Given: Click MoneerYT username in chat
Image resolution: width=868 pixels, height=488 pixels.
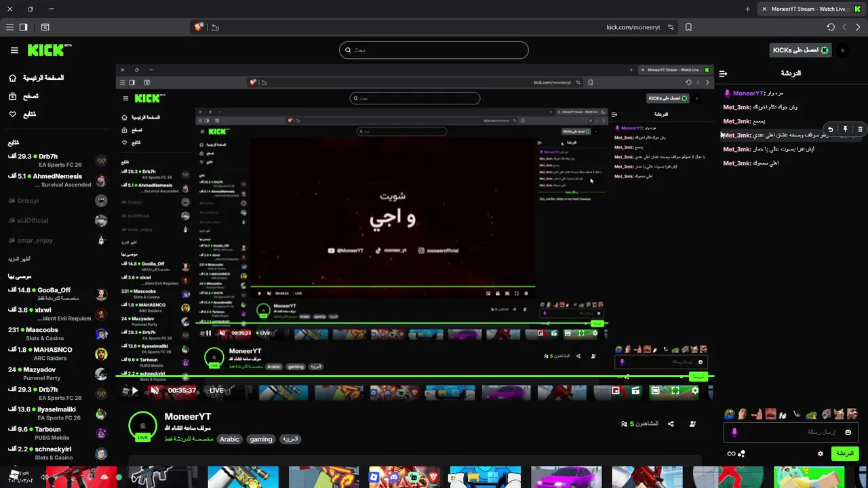Looking at the screenshot, I should tap(749, 94).
